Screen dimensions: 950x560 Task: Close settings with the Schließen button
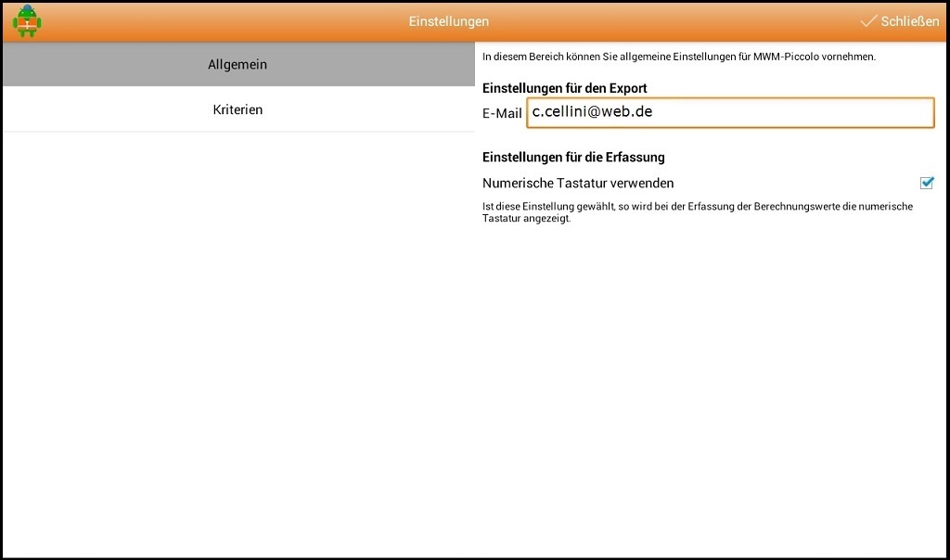tap(900, 21)
